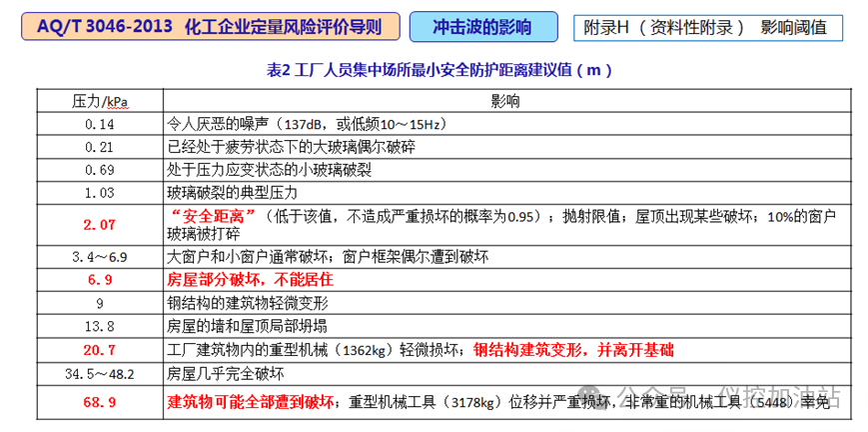
Task: Click the AQ/T 3046-2013 title box
Action: pyautogui.click(x=211, y=27)
